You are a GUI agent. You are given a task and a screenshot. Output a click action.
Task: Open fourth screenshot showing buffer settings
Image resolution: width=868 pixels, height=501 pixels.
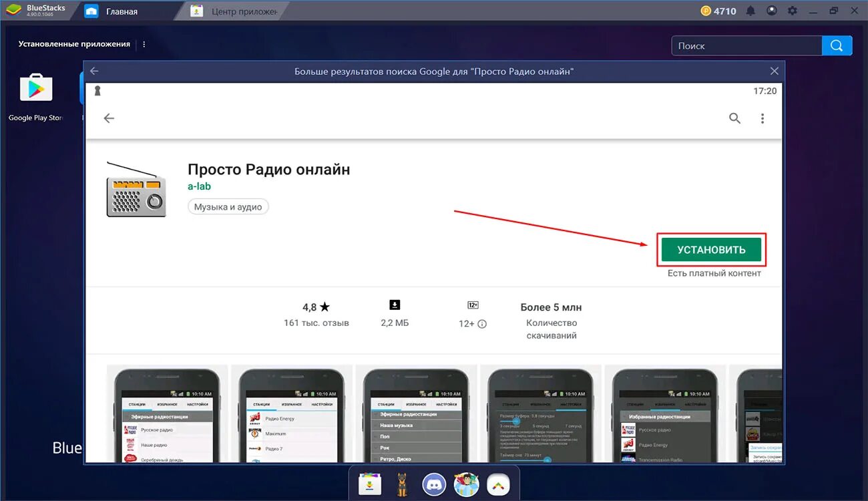click(x=541, y=414)
